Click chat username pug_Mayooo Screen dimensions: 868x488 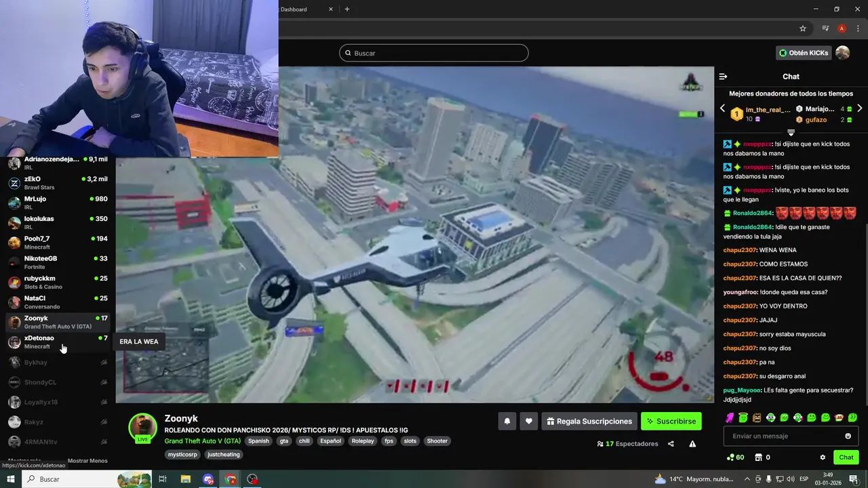743,390
